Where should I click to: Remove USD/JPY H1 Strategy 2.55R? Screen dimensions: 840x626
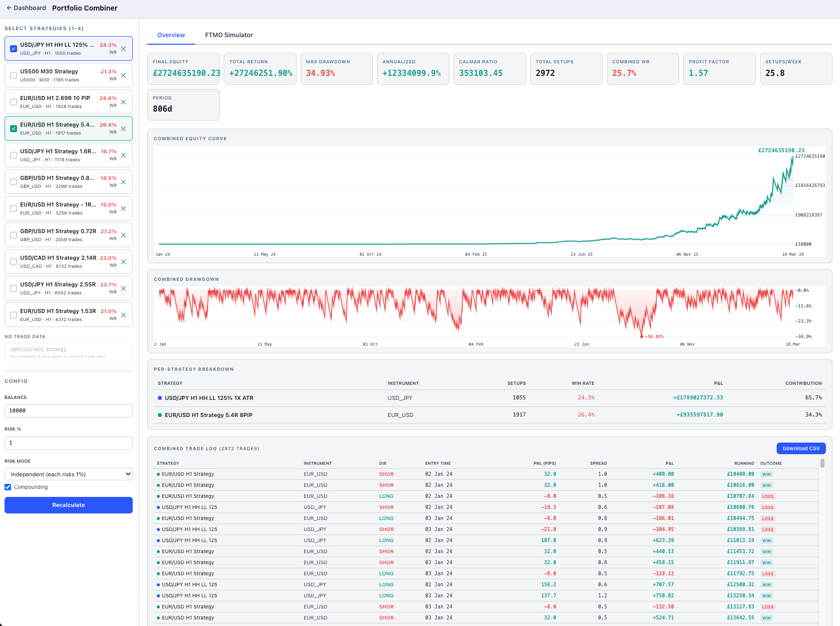coord(124,288)
